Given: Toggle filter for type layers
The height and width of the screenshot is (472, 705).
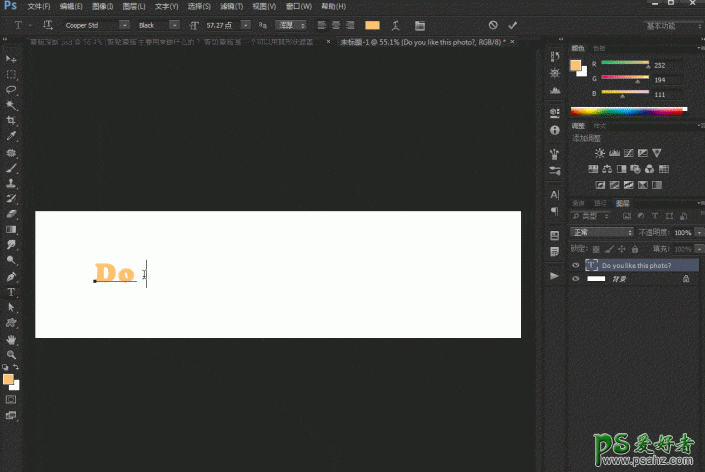Looking at the screenshot, I should click(x=655, y=216).
